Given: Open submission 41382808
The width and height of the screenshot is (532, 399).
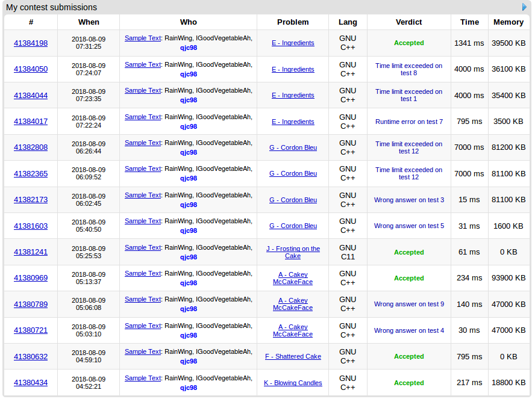Looking at the screenshot, I should (31, 147).
